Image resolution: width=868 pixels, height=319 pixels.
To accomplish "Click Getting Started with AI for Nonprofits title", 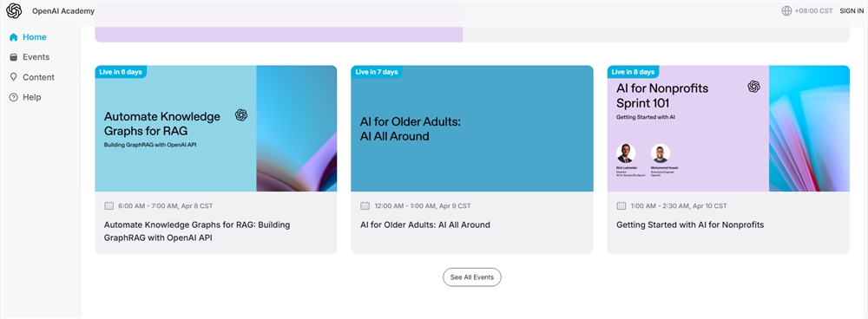I will pos(690,225).
